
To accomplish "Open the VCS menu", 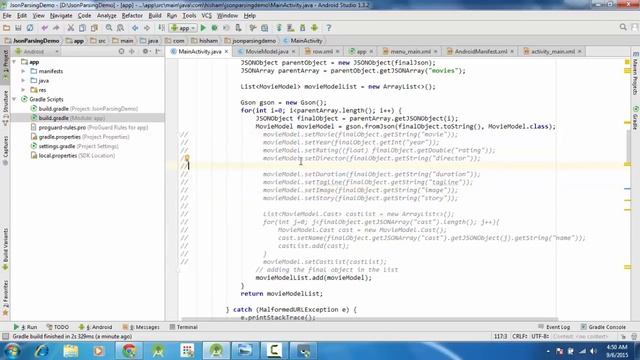I will (207, 16).
